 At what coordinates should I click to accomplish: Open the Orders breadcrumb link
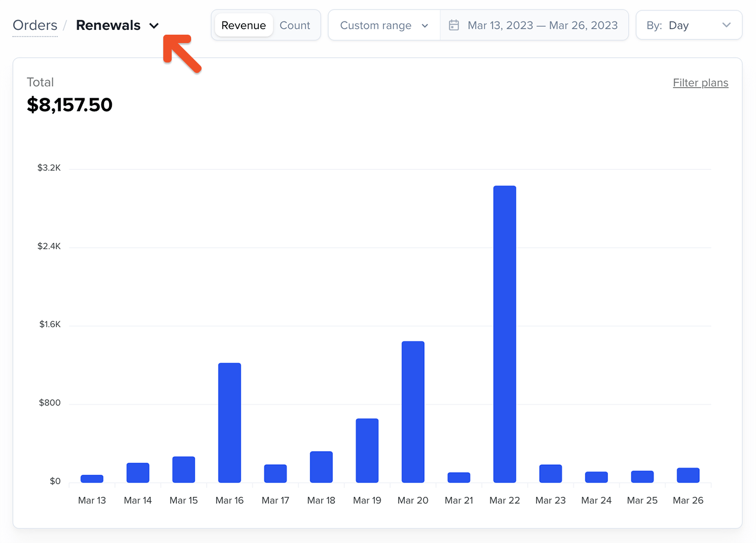(35, 25)
